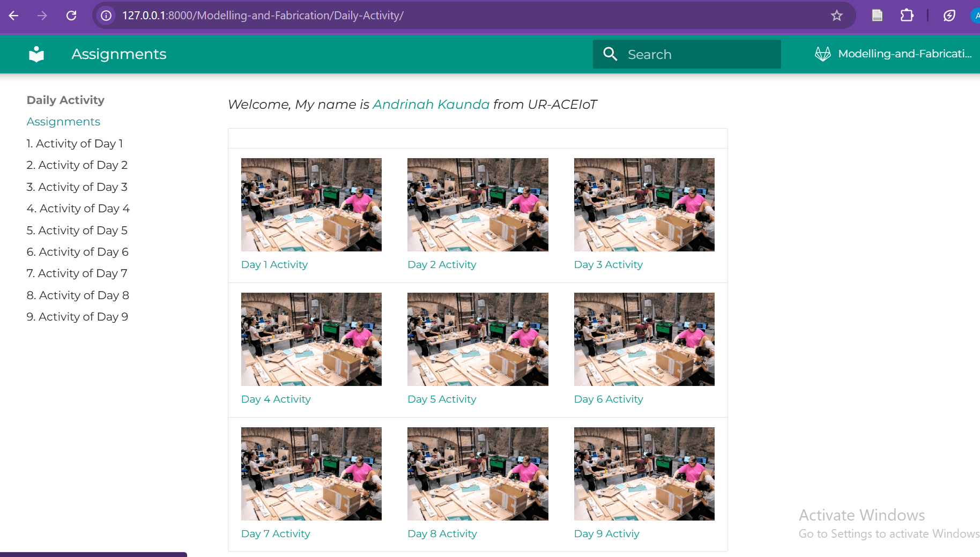Open the browser extensions puzzle icon

(x=907, y=16)
